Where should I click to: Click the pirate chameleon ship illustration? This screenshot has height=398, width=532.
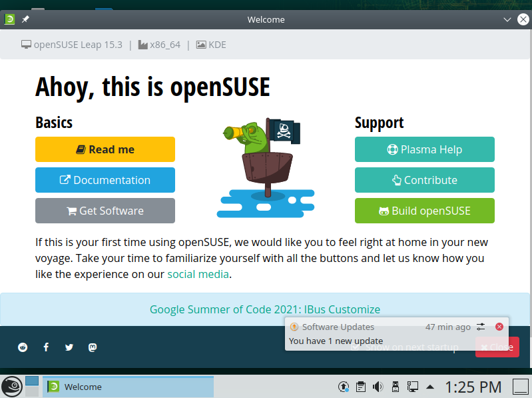point(266,167)
